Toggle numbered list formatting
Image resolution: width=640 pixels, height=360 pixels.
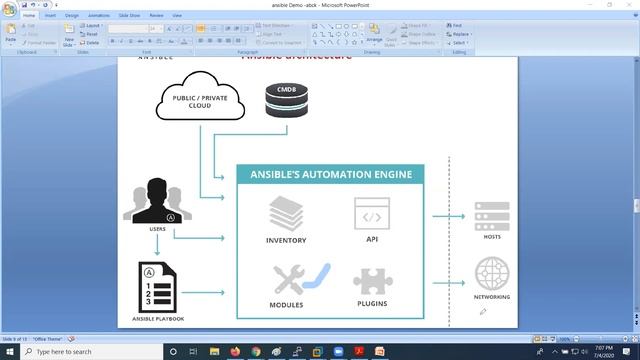click(214, 28)
